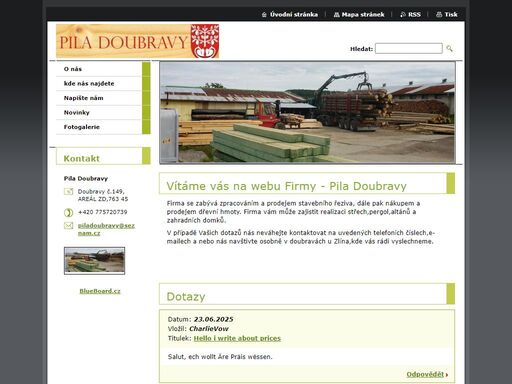Click the Pila Doubravy logo banner
512x384 pixels.
click(x=137, y=41)
